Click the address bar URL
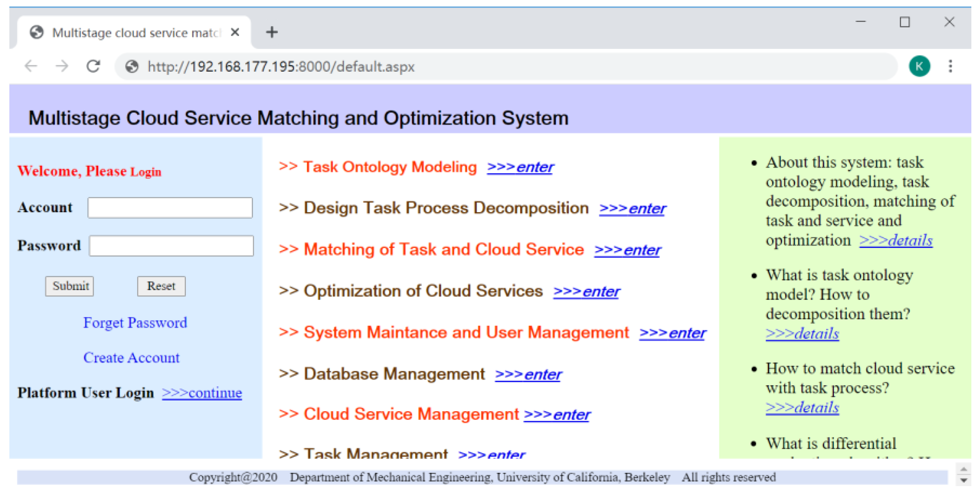Screen dimensions: 980x498 pos(281,67)
